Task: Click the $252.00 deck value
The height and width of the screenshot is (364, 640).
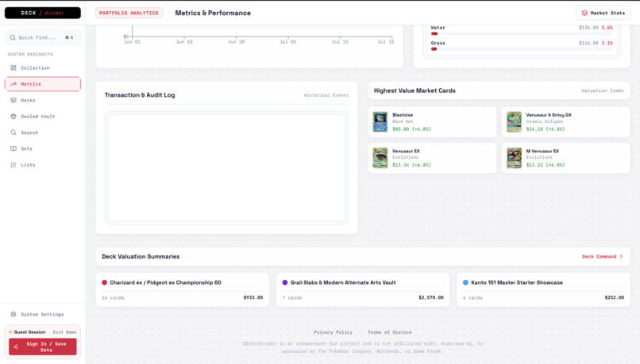Action: (615, 297)
